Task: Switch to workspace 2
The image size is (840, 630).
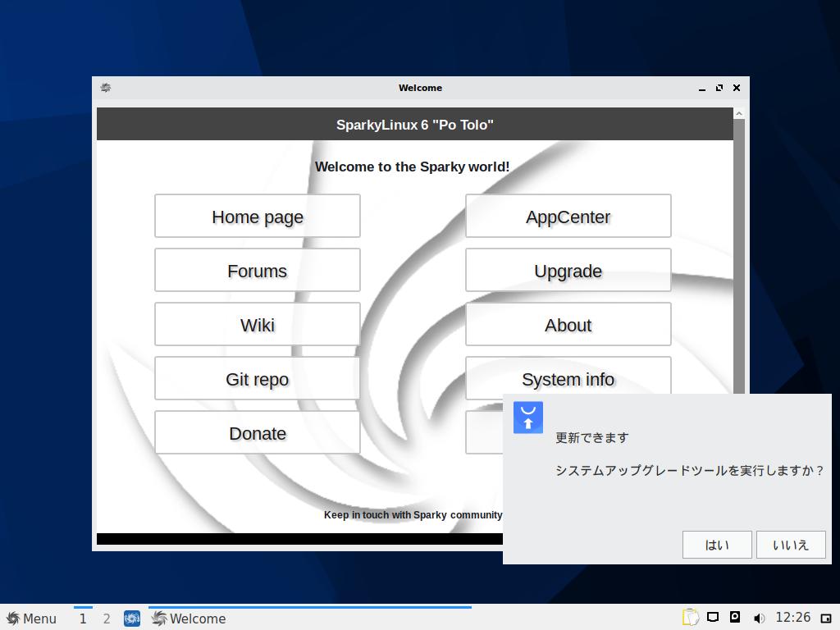Action: pyautogui.click(x=107, y=619)
